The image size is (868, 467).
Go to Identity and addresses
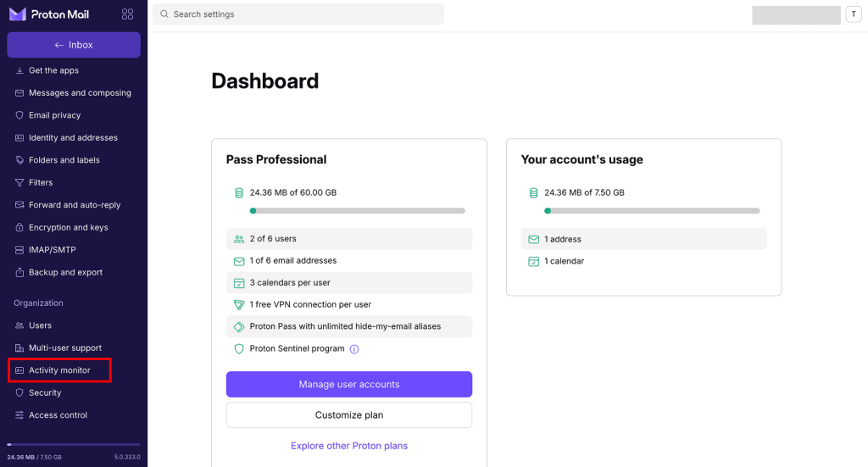click(x=73, y=137)
